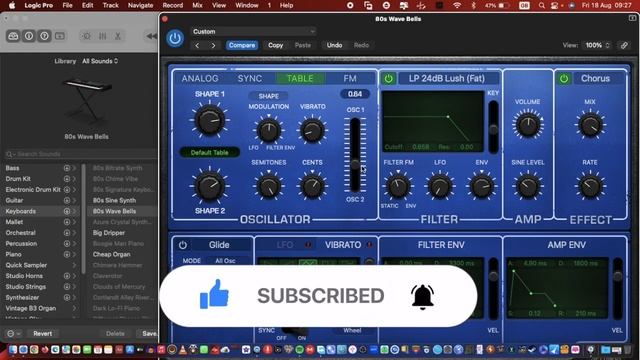Screen dimensions: 640x360
Task: Click the Mixer sliders icon
Action: click(102, 36)
